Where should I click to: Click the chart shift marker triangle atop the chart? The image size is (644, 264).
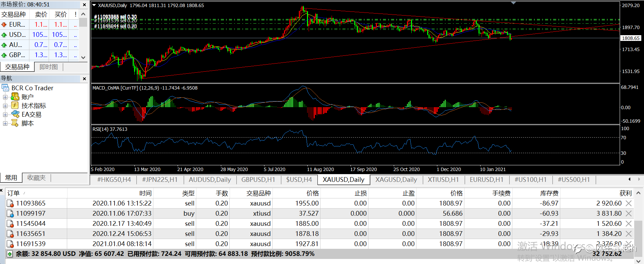(x=513, y=3)
